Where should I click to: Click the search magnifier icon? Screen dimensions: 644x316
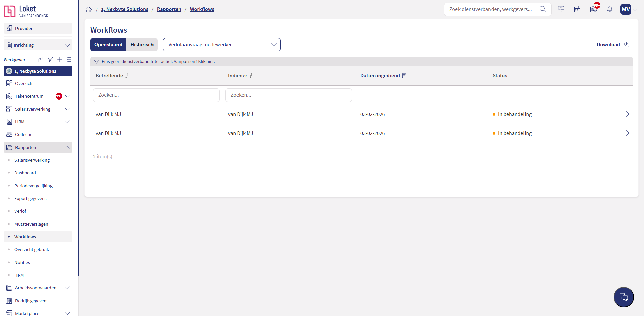pos(542,9)
